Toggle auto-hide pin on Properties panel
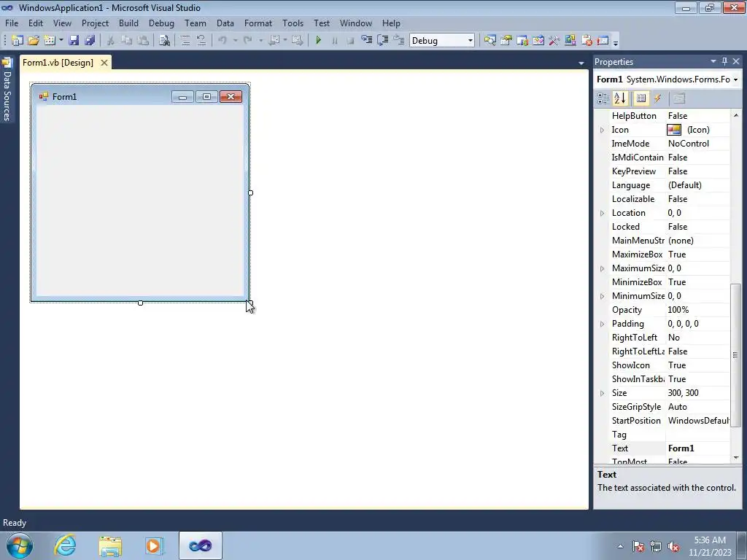Screen dimensions: 747x560 click(x=724, y=61)
